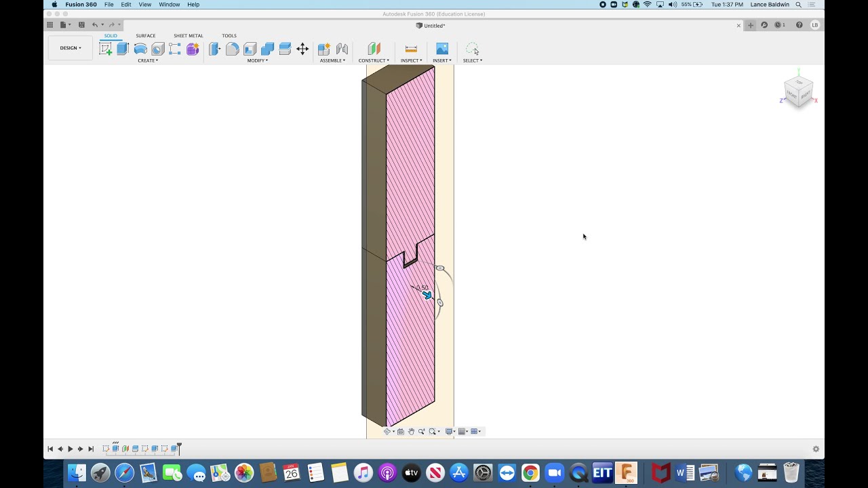Open the Edit menu in menu bar
868x488 pixels.
point(126,4)
